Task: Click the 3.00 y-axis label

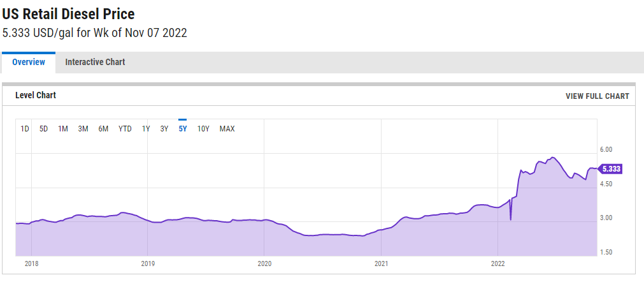Action: pyautogui.click(x=606, y=218)
